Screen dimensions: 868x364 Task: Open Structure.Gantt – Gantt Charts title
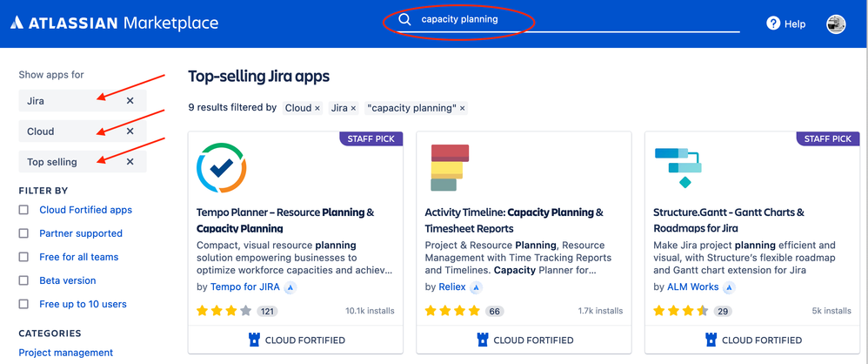[729, 220]
